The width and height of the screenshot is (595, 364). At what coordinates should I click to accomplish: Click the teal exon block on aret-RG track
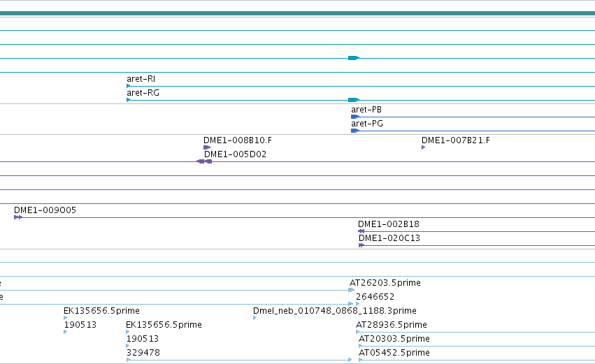pos(354,100)
